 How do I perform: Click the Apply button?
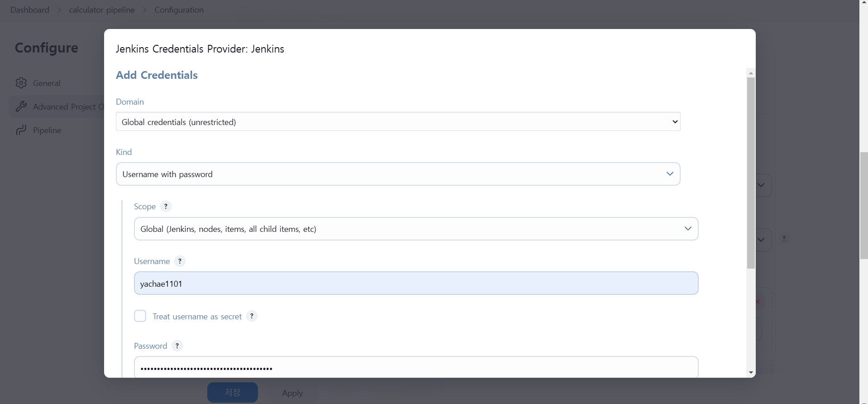pos(292,393)
